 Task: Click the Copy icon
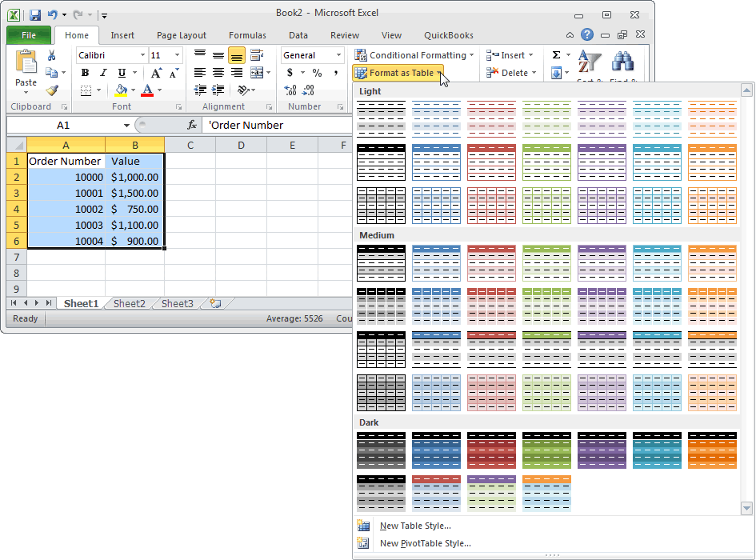[x=51, y=72]
